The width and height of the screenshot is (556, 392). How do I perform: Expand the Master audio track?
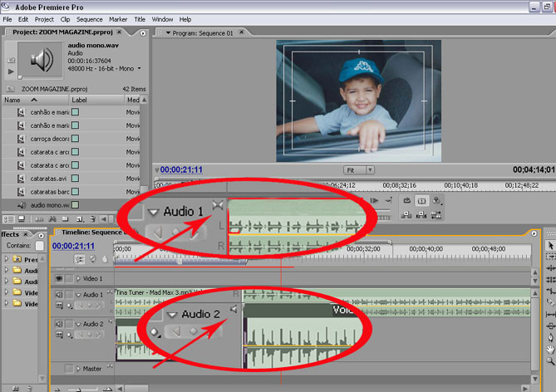point(78,369)
